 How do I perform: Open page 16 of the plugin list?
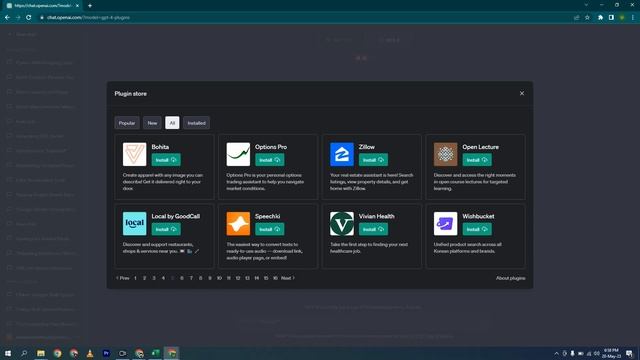coord(275,278)
